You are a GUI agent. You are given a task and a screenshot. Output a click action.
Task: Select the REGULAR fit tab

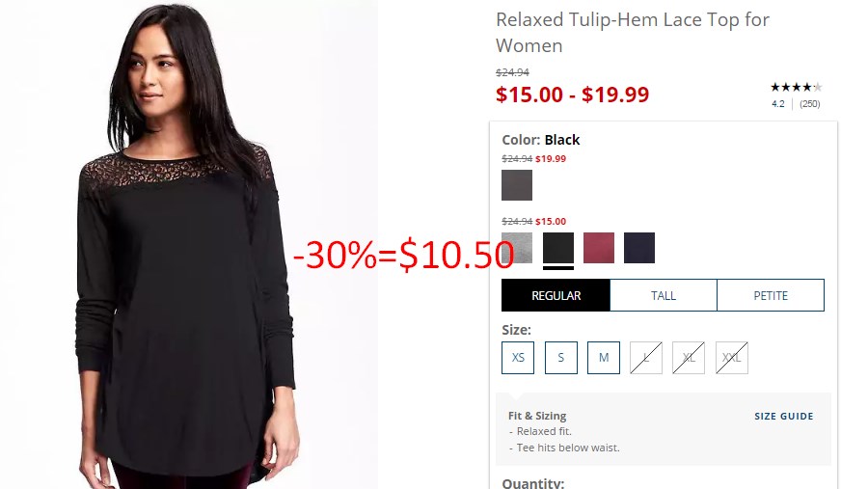point(556,295)
